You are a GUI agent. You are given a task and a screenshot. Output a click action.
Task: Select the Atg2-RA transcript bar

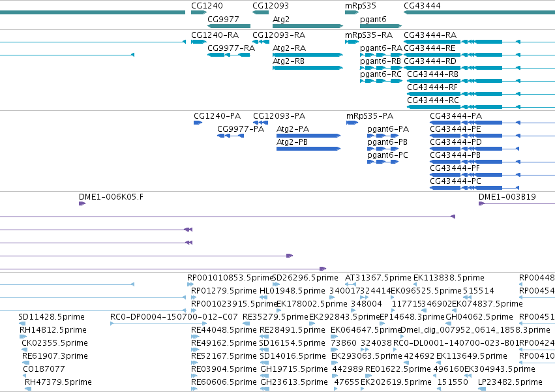[308, 55]
